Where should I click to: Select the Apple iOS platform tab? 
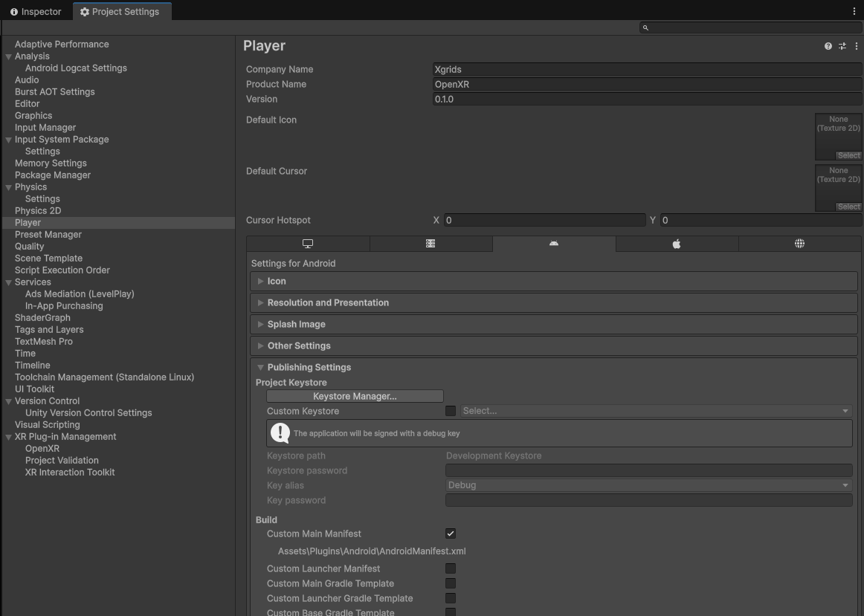point(677,243)
